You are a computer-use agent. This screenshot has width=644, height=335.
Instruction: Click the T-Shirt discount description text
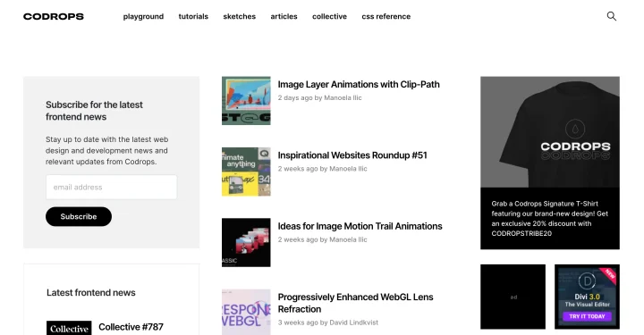point(550,219)
